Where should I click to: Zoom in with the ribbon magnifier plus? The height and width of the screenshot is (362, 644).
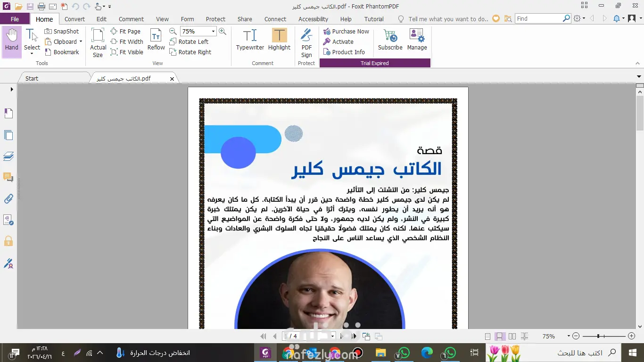(x=223, y=31)
